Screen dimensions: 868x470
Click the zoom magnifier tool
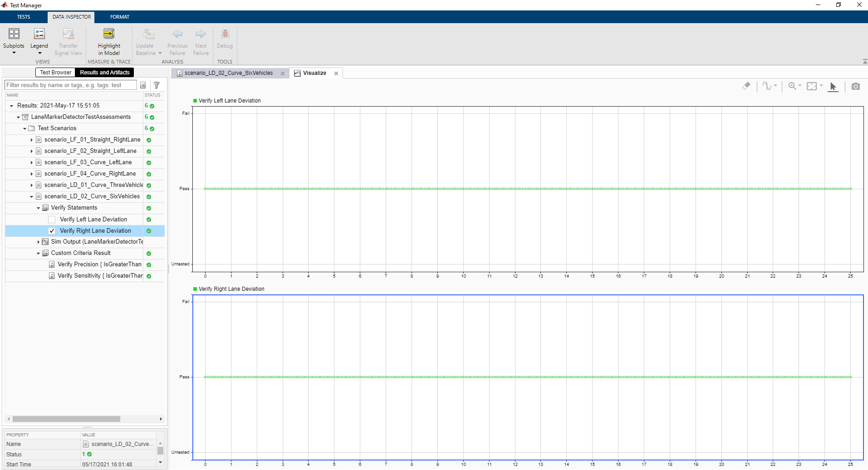coord(792,86)
